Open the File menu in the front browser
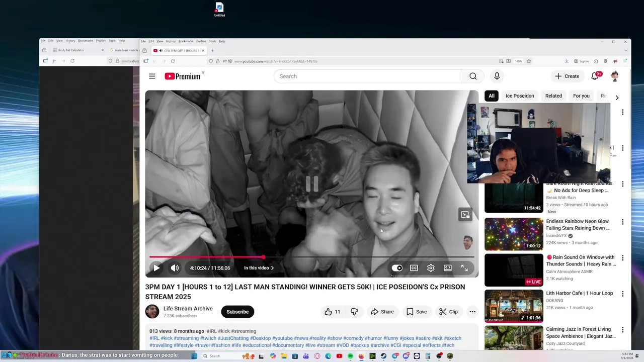 143,41
